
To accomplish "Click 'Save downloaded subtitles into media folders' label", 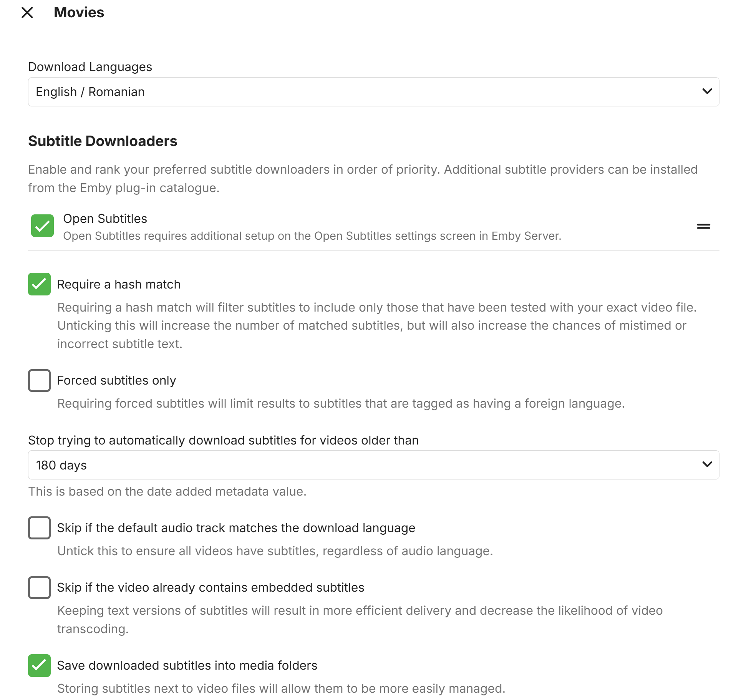I will pyautogui.click(x=187, y=665).
